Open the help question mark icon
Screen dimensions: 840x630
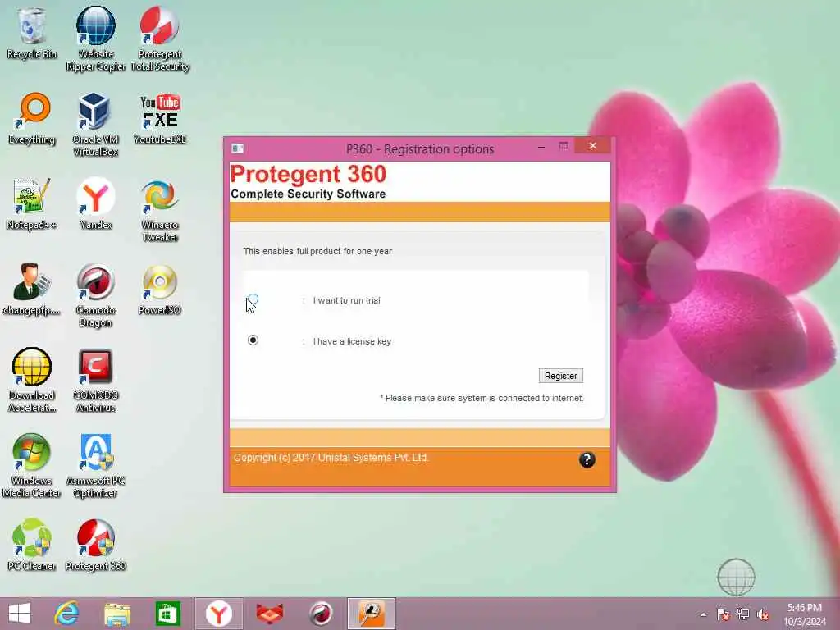(x=587, y=459)
